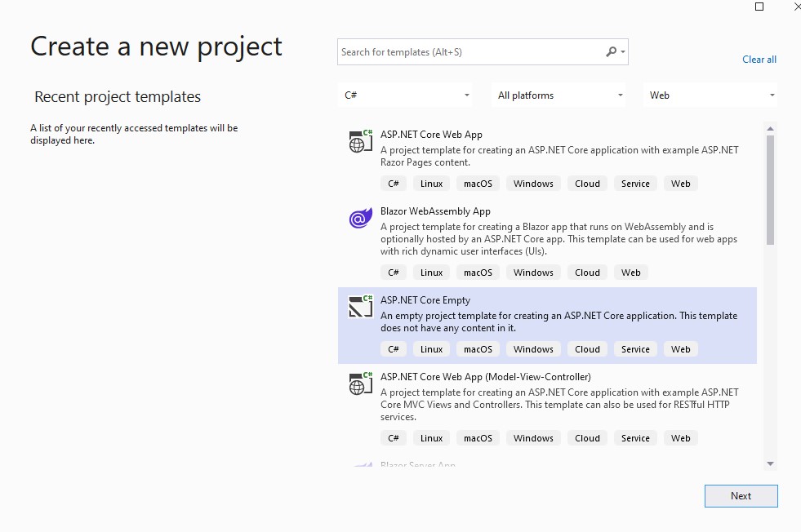801x532 pixels.
Task: Click Windows tag under Model-View-Controller template
Action: (x=533, y=438)
